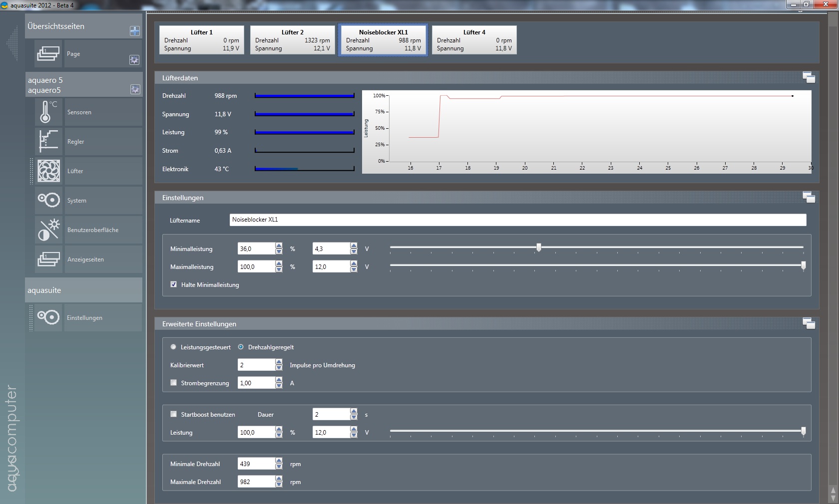Image resolution: width=839 pixels, height=504 pixels.
Task: Open the Anzeigeseiten pages icon
Action: click(48, 259)
